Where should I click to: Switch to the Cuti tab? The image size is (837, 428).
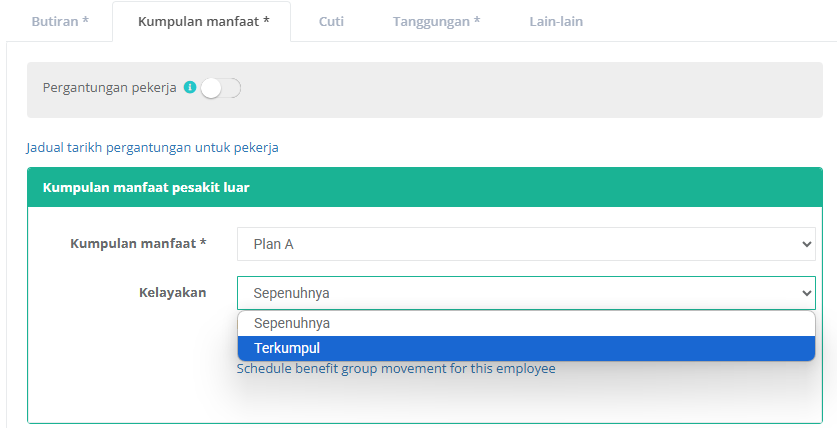331,21
